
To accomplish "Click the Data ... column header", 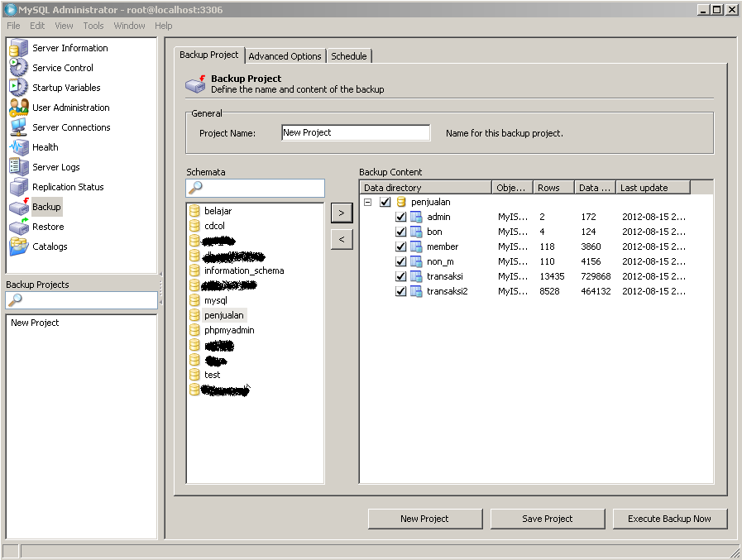I will pos(595,188).
